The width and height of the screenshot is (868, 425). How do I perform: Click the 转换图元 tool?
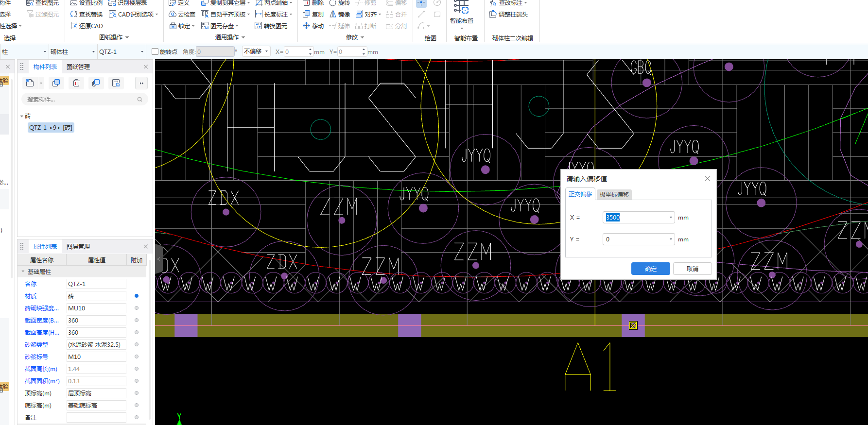[x=271, y=26]
